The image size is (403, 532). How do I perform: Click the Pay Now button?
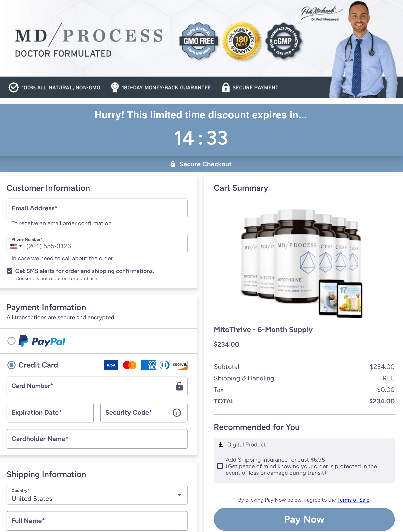[x=304, y=519]
